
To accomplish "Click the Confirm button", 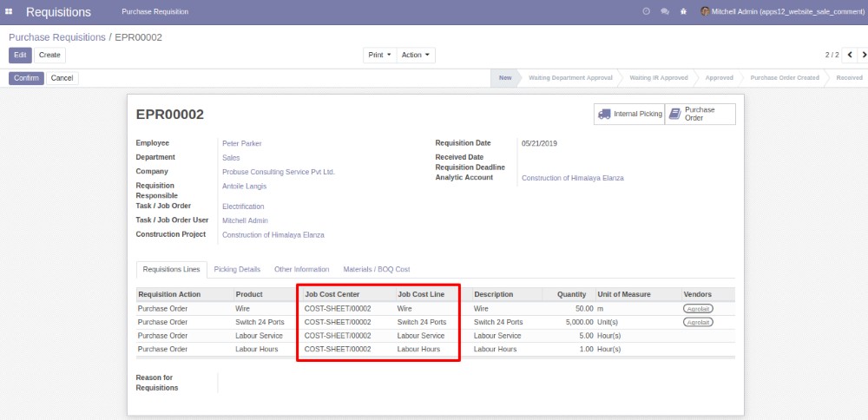I will pos(26,78).
